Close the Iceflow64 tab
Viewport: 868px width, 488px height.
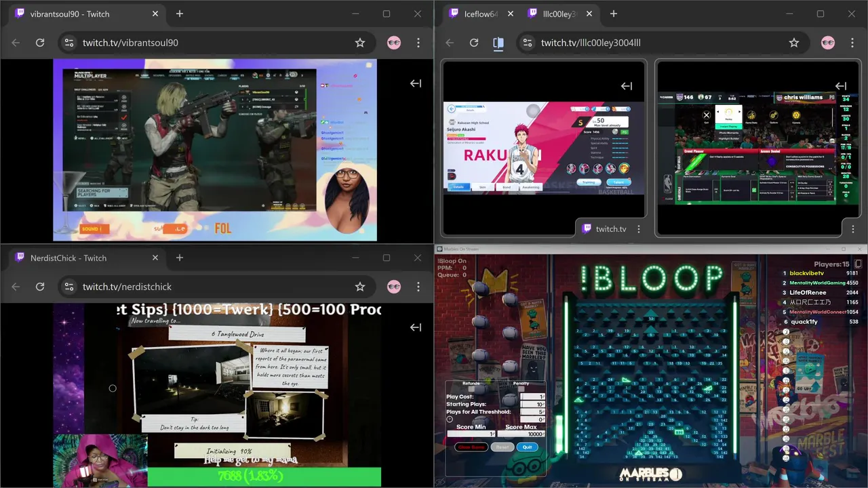510,14
